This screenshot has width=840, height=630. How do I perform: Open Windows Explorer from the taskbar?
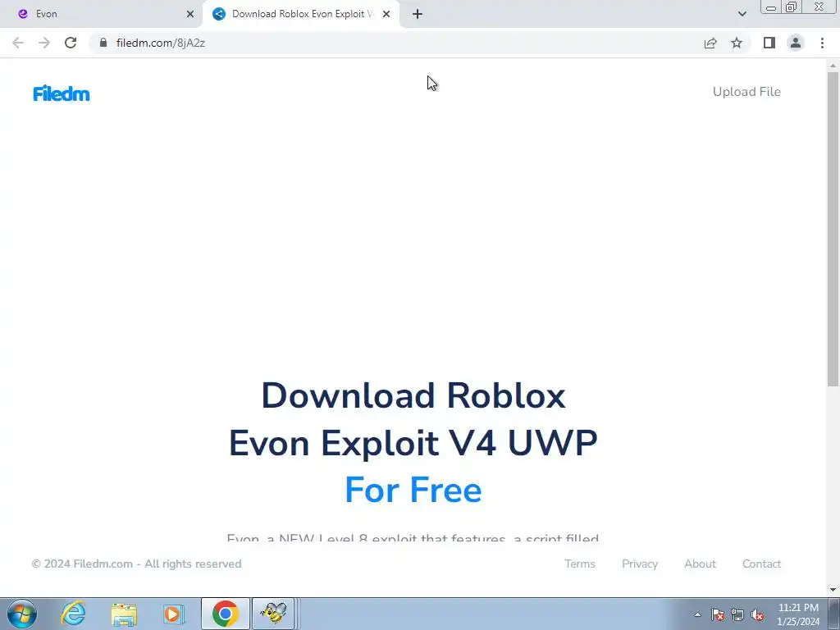click(124, 614)
